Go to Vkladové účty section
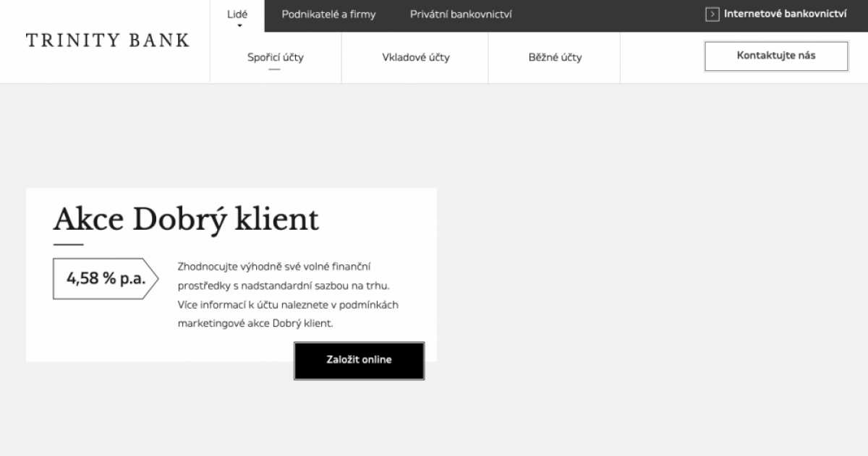 [416, 58]
